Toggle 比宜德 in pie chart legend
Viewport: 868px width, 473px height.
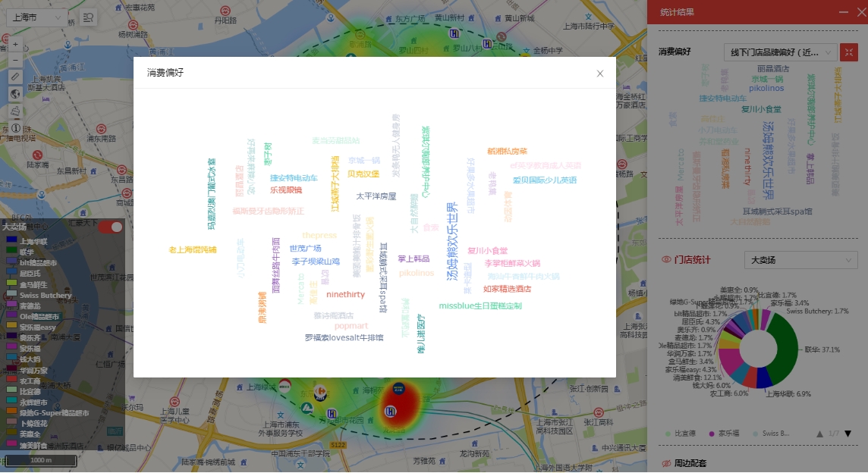681,434
